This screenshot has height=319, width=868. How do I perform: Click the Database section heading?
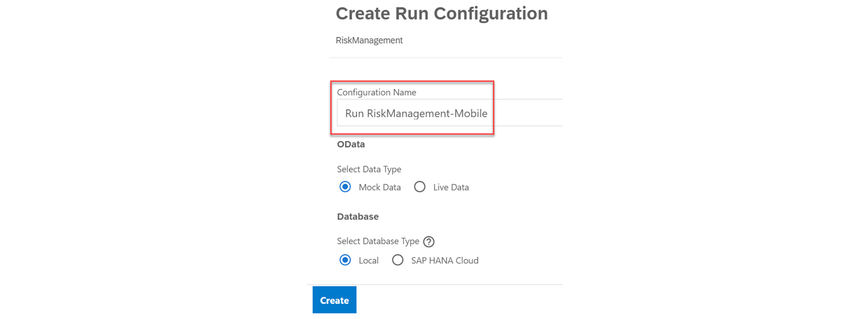[x=358, y=216]
